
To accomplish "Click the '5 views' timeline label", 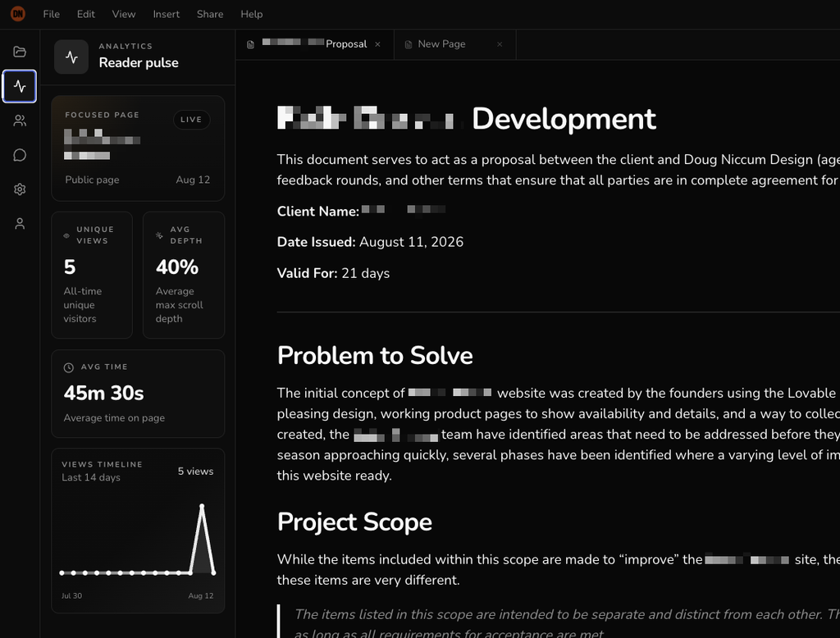I will click(x=195, y=472).
